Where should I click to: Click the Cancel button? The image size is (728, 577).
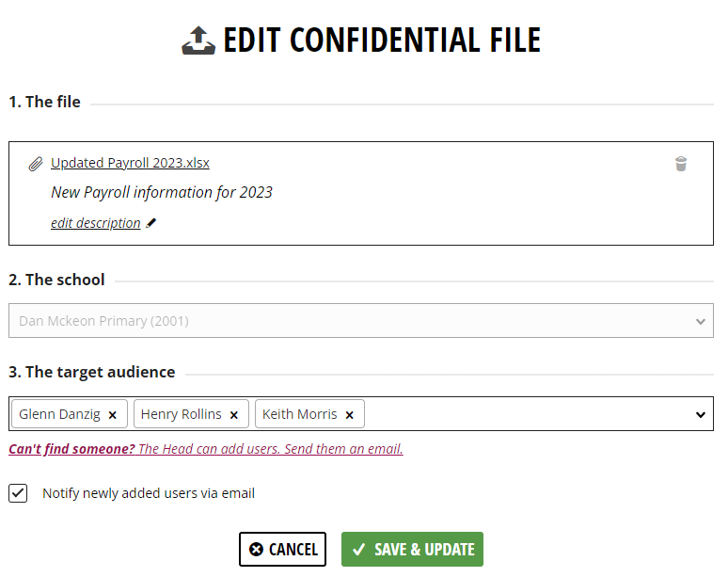282,549
